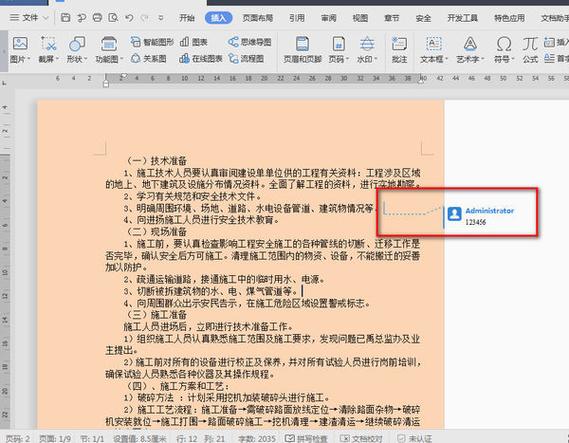The width and height of the screenshot is (569, 443).
Task: Expand the 文件 menu dropdown arrow
Action: [46, 18]
